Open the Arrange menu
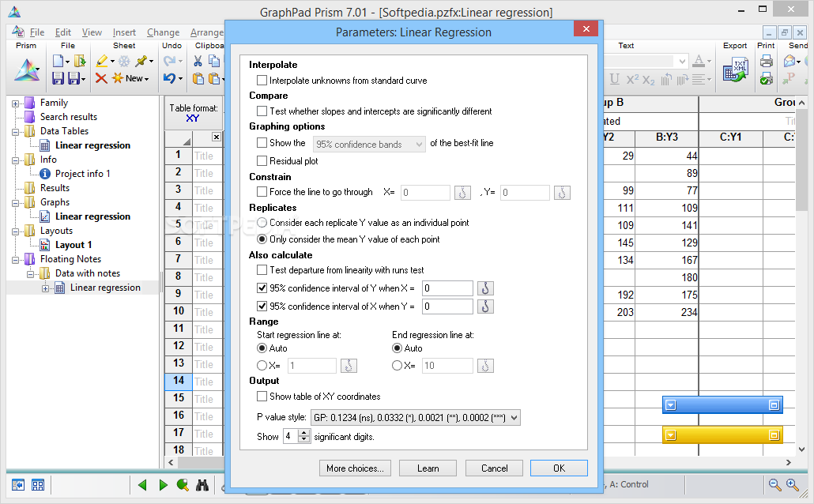Viewport: 814px width, 504px height. coord(206,32)
